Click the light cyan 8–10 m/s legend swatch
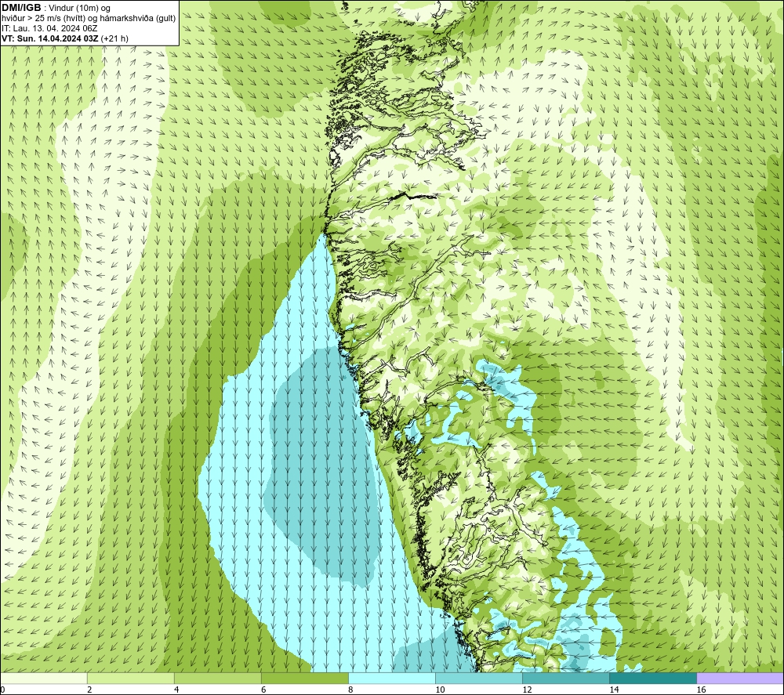Viewport: 784px width, 695px height. pyautogui.click(x=391, y=678)
